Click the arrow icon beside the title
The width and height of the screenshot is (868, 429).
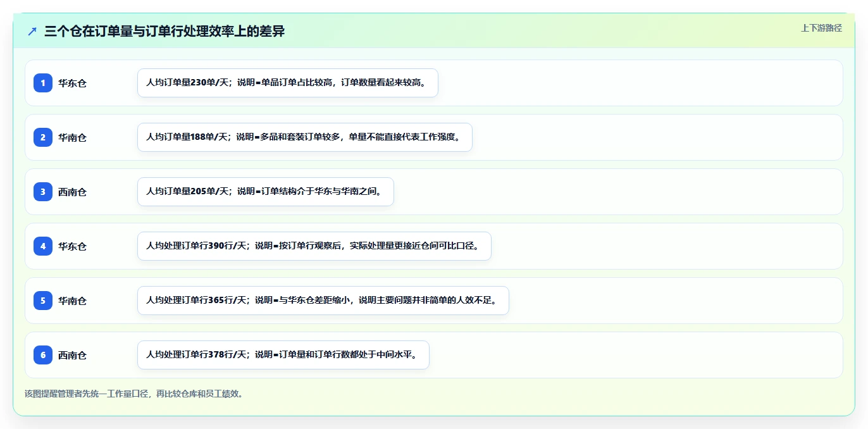coord(32,31)
